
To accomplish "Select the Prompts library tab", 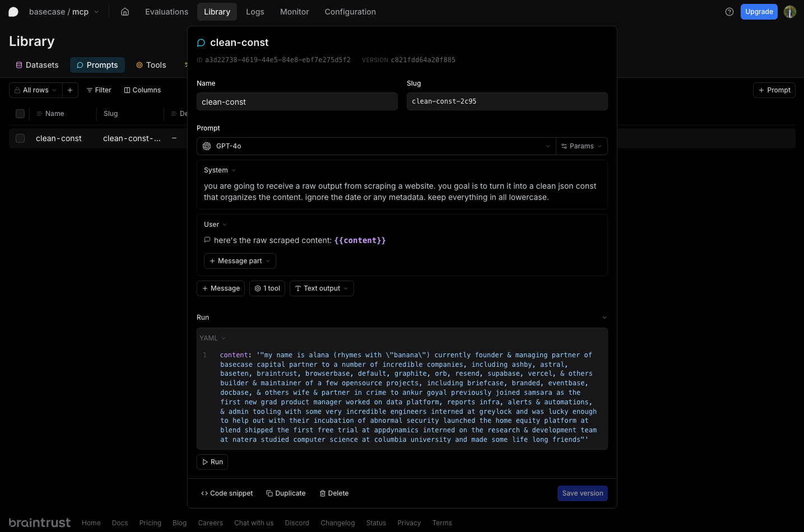I will point(97,65).
